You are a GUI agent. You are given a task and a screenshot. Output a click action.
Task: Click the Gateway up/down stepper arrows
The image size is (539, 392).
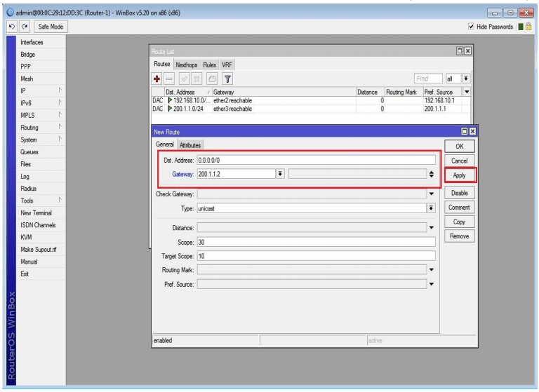pyautogui.click(x=431, y=174)
